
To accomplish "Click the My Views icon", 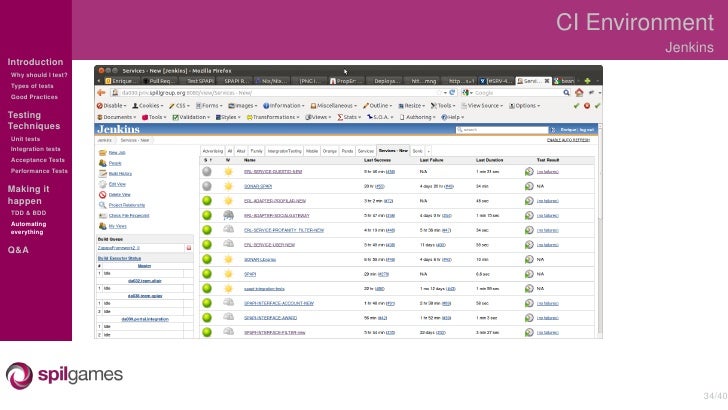I will click(103, 226).
